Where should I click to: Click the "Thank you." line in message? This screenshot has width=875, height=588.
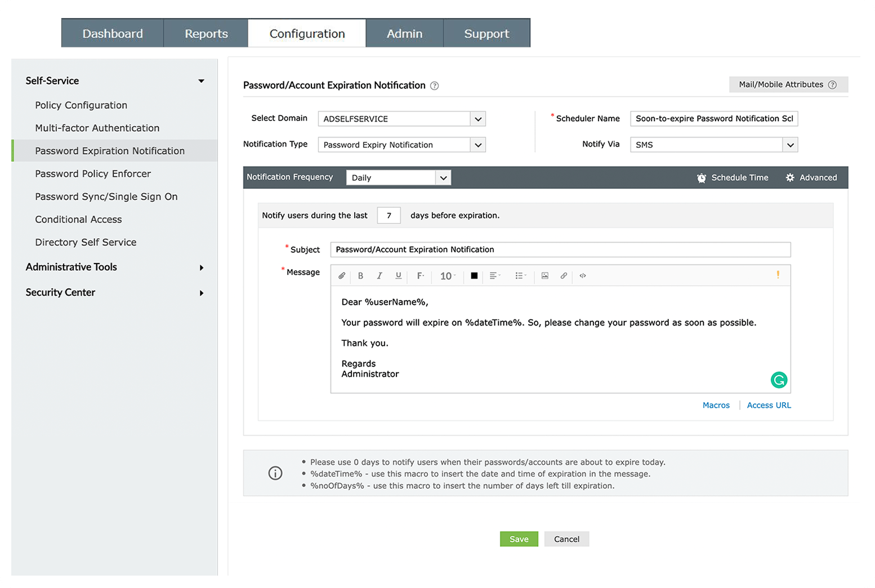[x=365, y=343]
